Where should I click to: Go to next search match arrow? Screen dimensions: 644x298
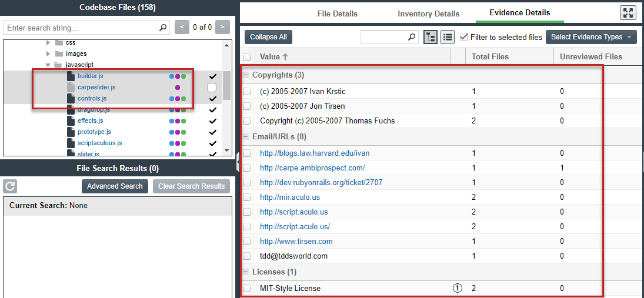point(222,28)
